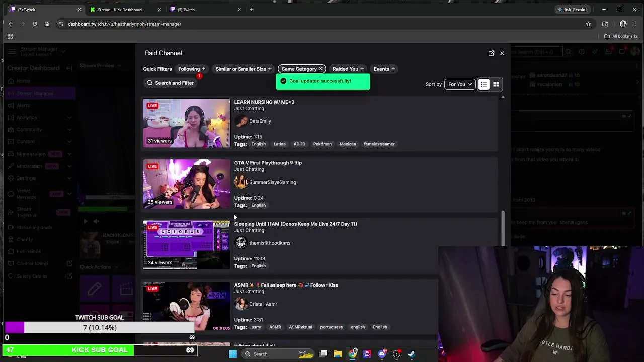Open Sleeping Until 11AM stream title
The width and height of the screenshot is (644, 362).
(x=295, y=224)
